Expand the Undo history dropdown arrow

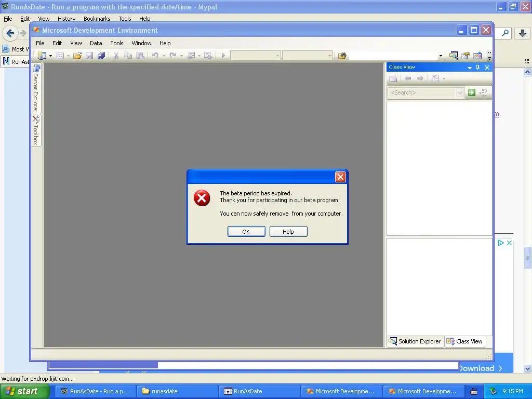(164, 56)
